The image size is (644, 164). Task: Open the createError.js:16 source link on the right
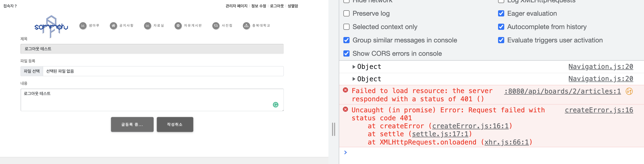coord(599,110)
